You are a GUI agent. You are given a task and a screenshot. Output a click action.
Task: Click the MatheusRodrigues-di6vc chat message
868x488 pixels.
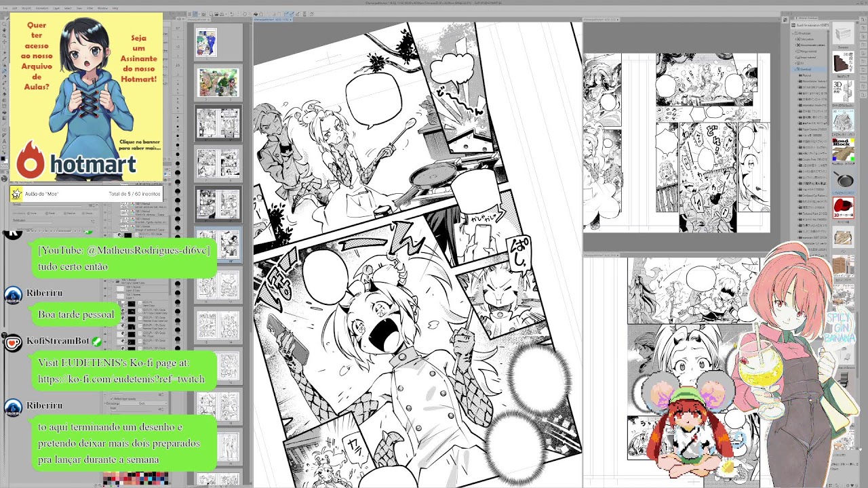(x=124, y=258)
